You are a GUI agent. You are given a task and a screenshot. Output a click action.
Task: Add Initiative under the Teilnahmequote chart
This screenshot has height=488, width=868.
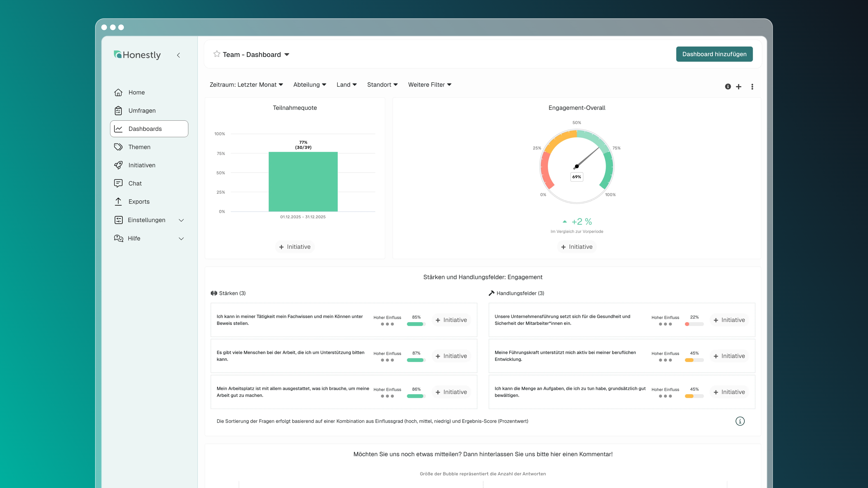295,247
